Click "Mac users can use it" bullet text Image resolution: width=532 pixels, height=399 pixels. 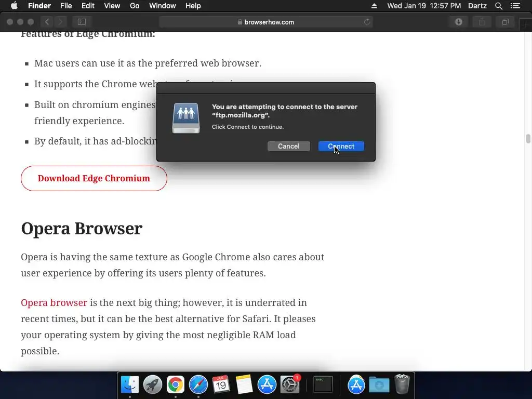pos(148,63)
